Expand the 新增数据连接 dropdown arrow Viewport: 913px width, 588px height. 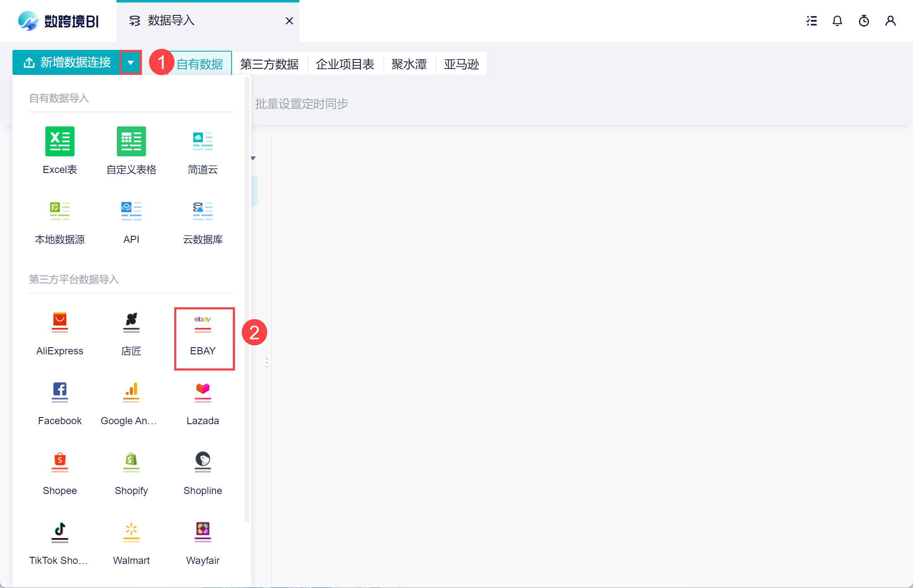pos(131,63)
